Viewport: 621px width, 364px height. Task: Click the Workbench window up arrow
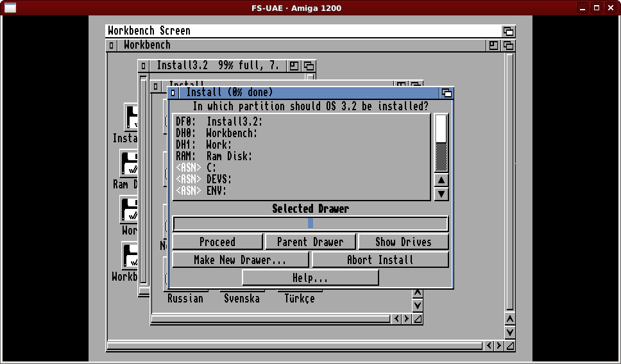pos(510,319)
